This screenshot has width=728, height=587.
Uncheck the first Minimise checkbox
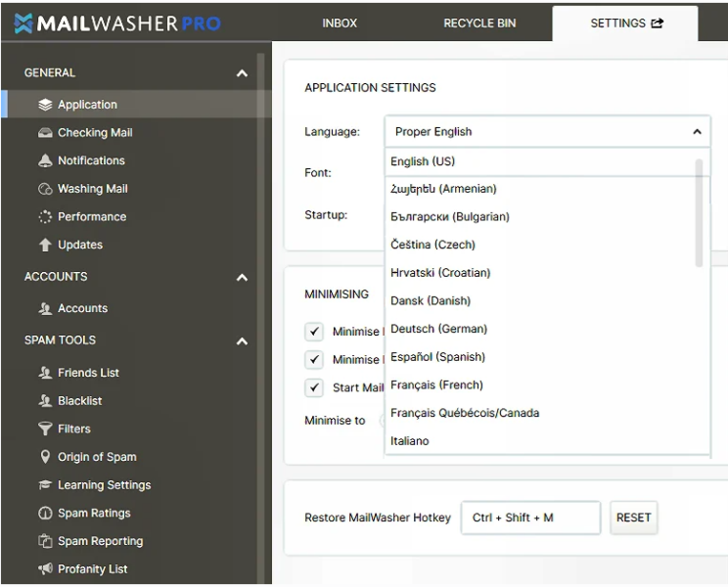click(x=314, y=332)
